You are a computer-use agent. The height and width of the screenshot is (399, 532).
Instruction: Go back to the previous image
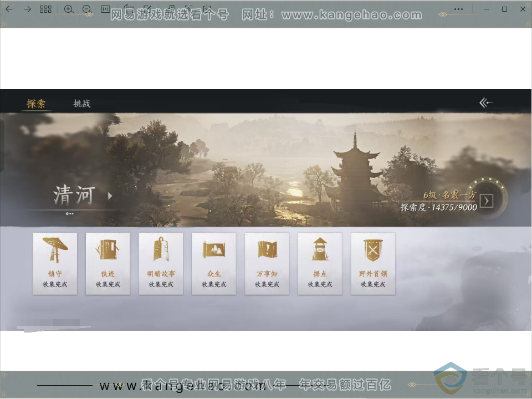(9, 9)
